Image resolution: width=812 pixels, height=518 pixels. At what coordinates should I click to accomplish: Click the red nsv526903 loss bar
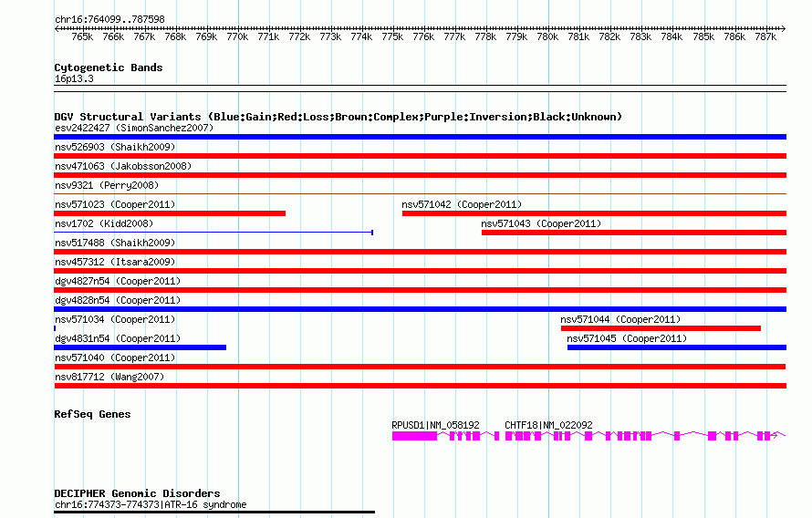(420, 156)
